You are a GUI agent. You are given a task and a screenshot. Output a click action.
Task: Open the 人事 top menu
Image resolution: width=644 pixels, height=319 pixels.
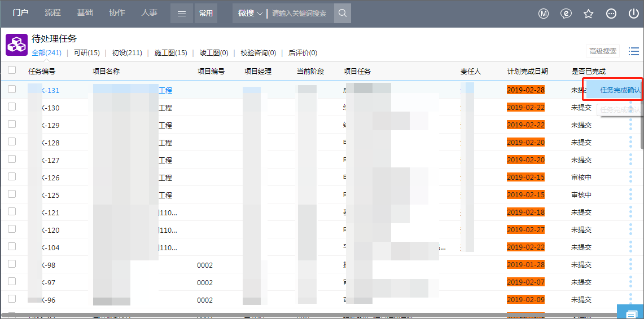pyautogui.click(x=149, y=13)
